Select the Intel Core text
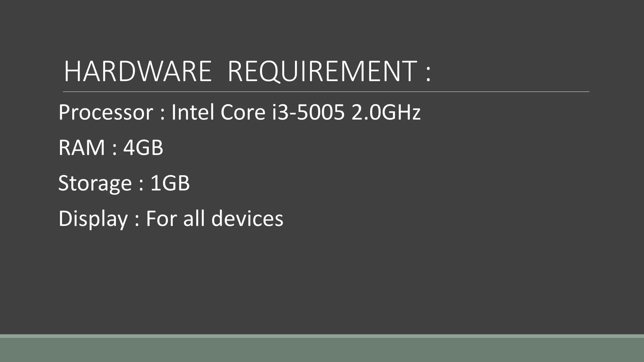 218,112
